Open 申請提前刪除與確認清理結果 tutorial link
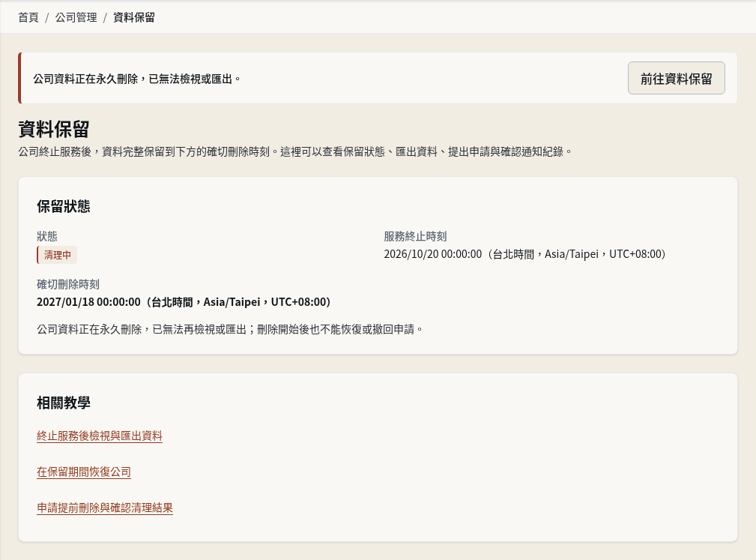Viewport: 756px width, 560px height. (105, 508)
